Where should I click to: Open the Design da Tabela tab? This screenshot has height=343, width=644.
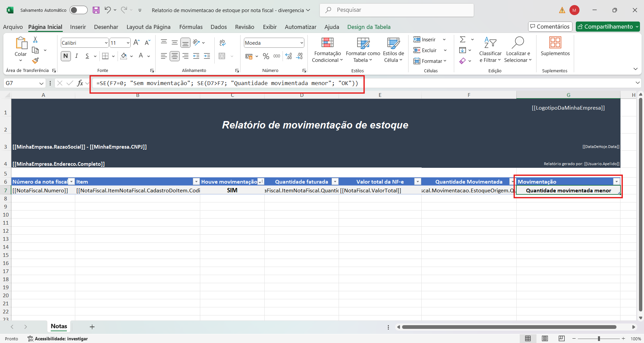tap(369, 27)
